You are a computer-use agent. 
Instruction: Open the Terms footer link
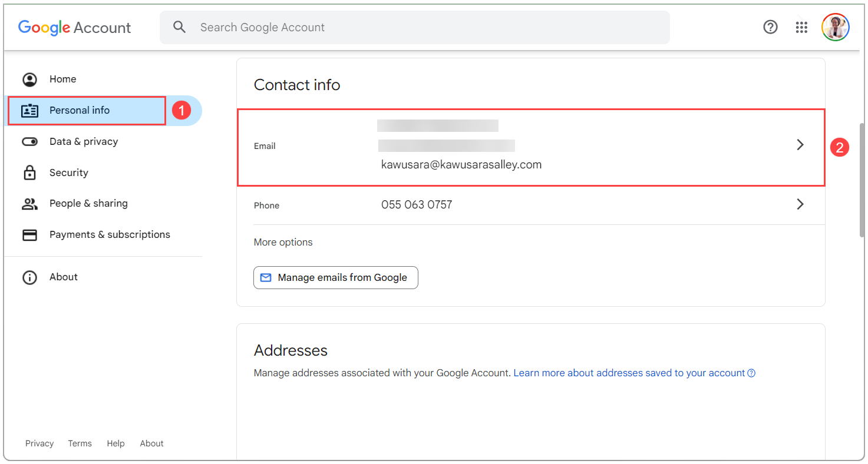click(x=80, y=444)
